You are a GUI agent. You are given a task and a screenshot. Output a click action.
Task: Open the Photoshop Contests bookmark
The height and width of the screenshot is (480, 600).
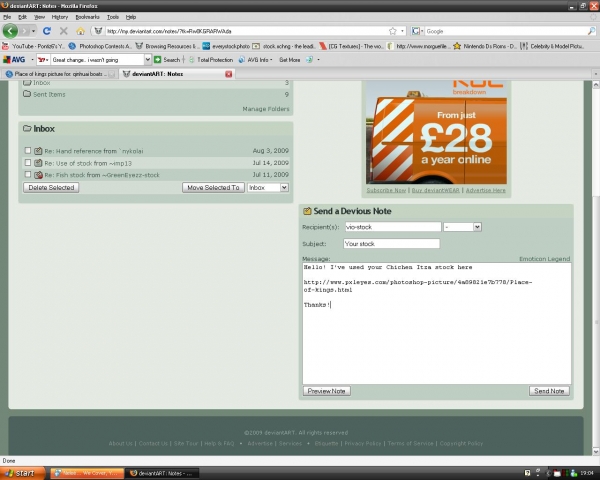click(100, 46)
